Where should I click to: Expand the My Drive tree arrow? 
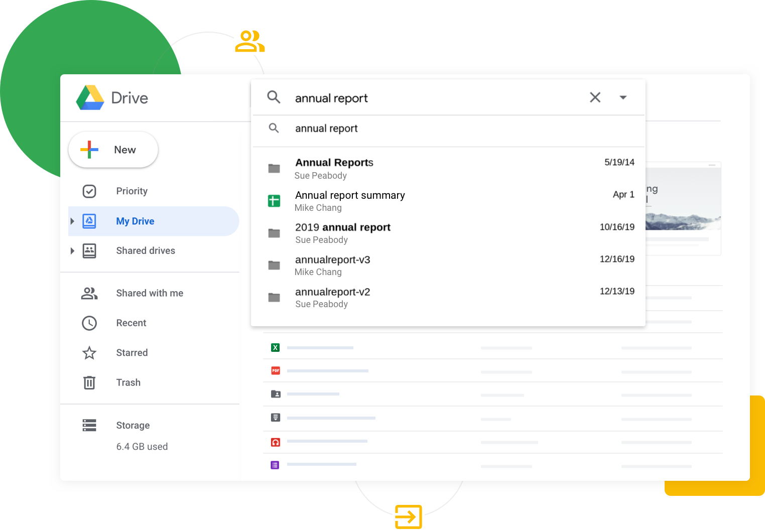point(72,221)
